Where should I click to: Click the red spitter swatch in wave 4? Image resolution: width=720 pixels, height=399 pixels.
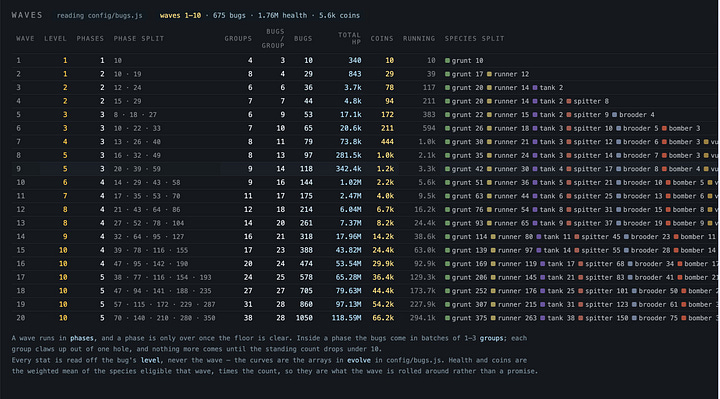569,101
